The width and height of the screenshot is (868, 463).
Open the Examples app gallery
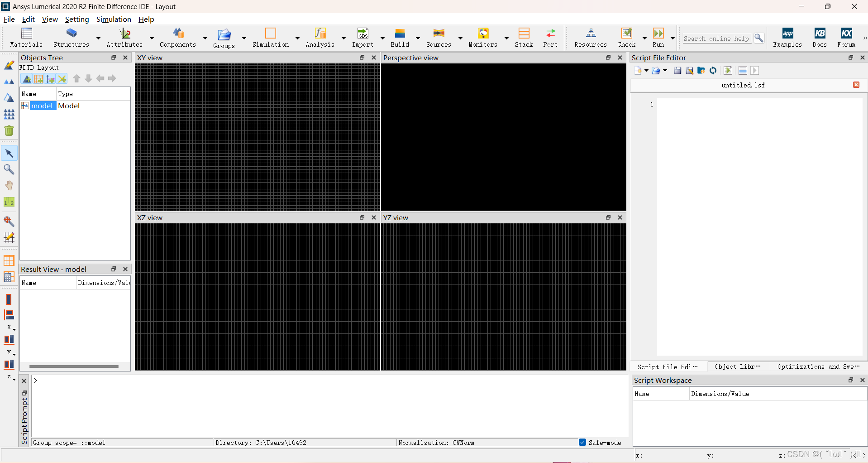[x=787, y=37]
